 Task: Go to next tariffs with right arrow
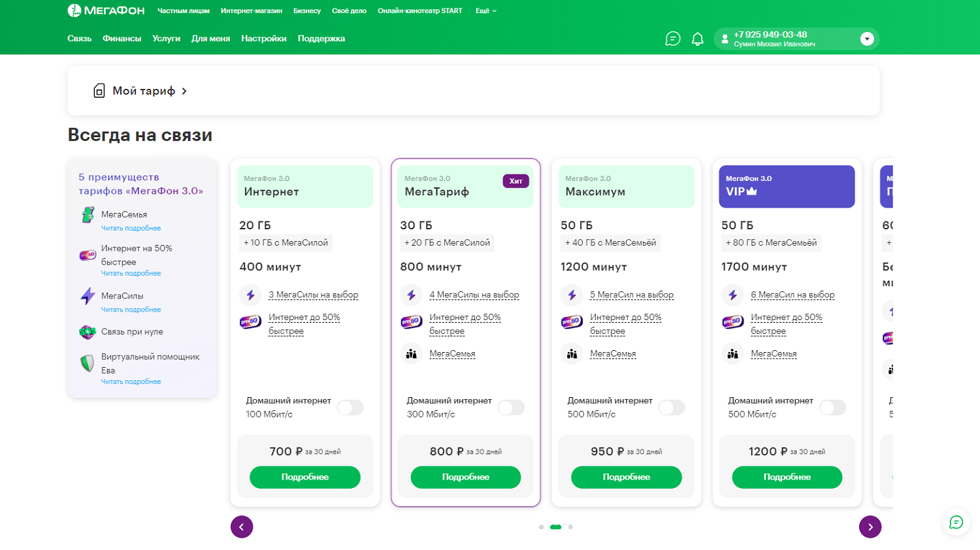(870, 527)
